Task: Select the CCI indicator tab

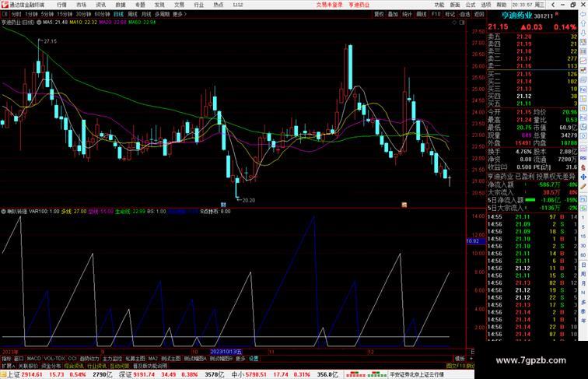Action: 72,359
